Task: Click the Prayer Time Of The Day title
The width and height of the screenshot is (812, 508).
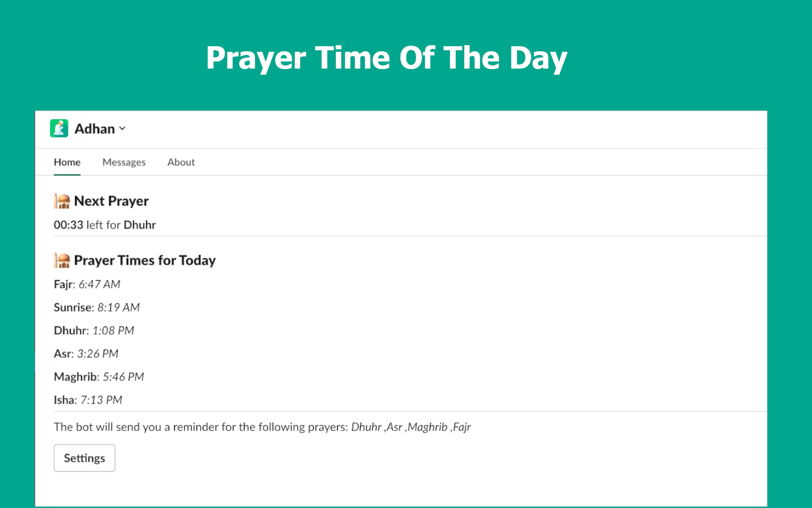Action: [387, 58]
